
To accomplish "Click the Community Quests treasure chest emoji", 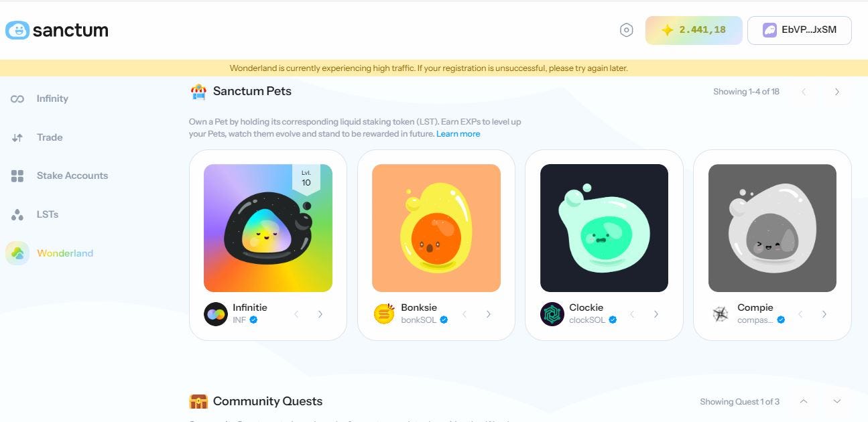I will coord(198,401).
